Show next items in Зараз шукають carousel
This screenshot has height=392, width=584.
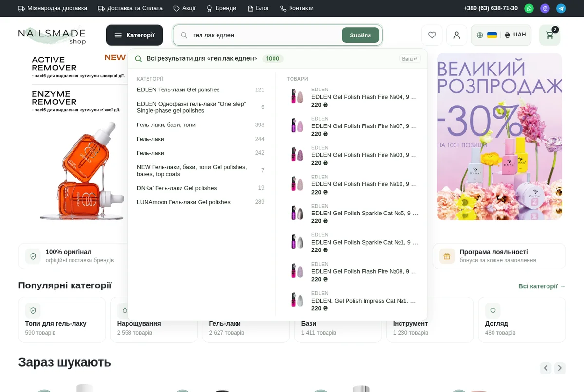point(560,368)
